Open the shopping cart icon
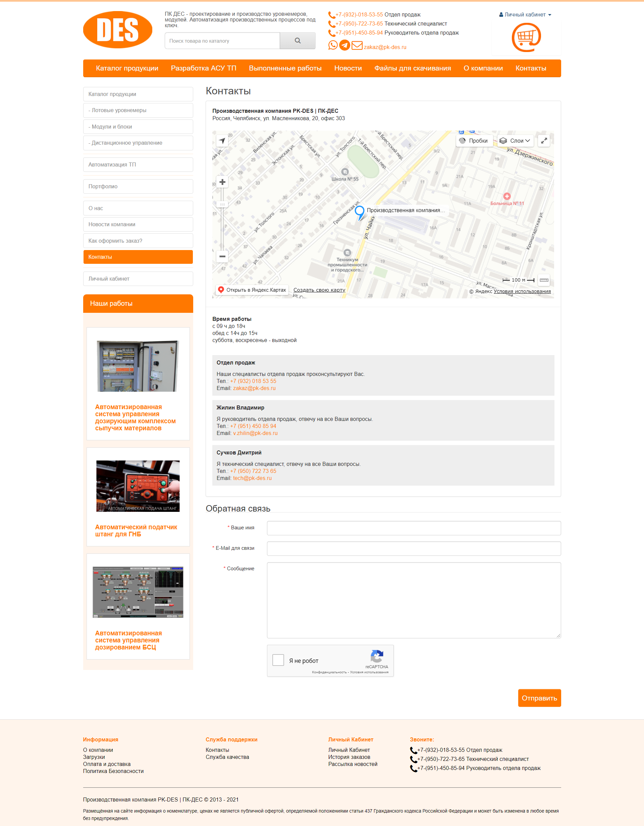 point(526,37)
